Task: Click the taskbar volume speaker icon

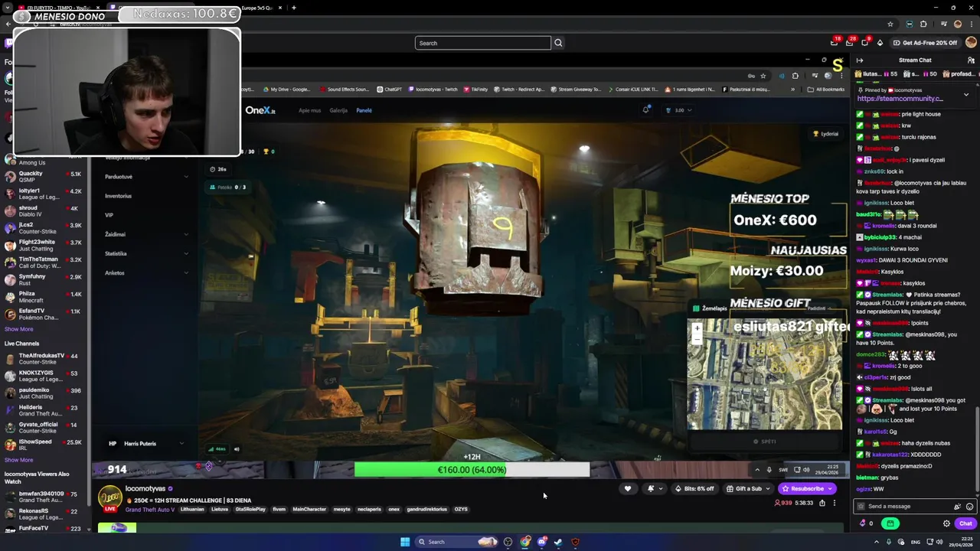Action: click(x=938, y=542)
